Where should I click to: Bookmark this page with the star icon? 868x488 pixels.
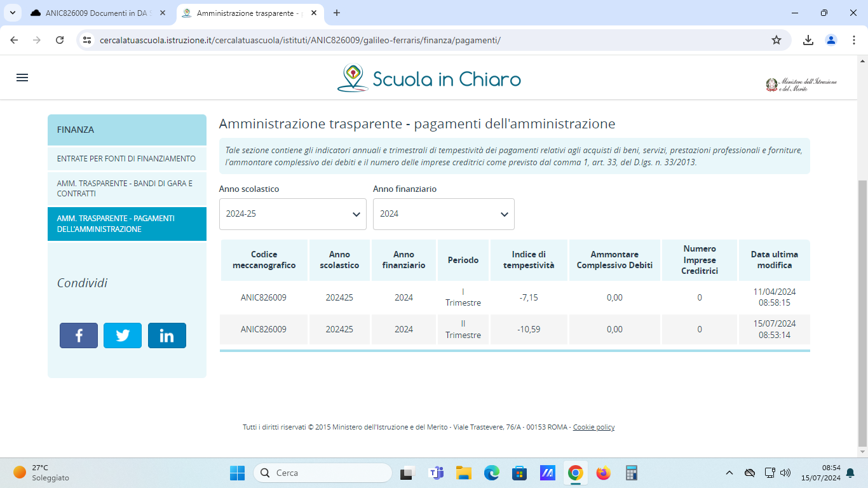pyautogui.click(x=776, y=40)
